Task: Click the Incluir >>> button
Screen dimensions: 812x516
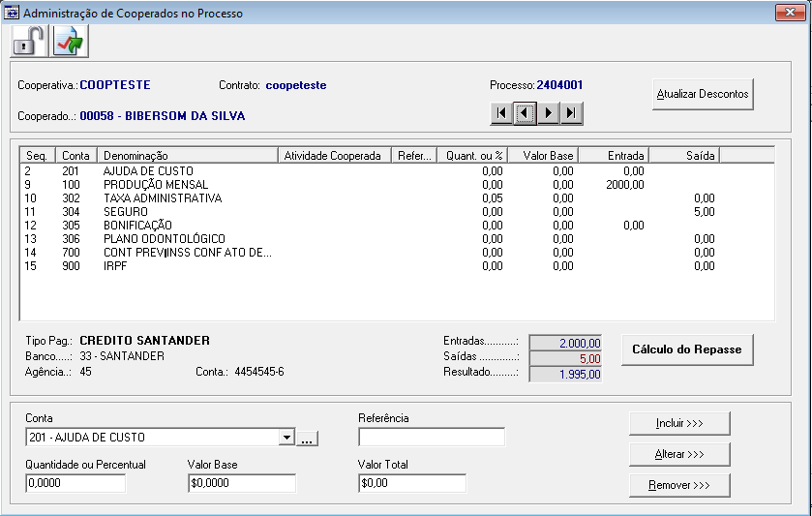Action: [679, 423]
